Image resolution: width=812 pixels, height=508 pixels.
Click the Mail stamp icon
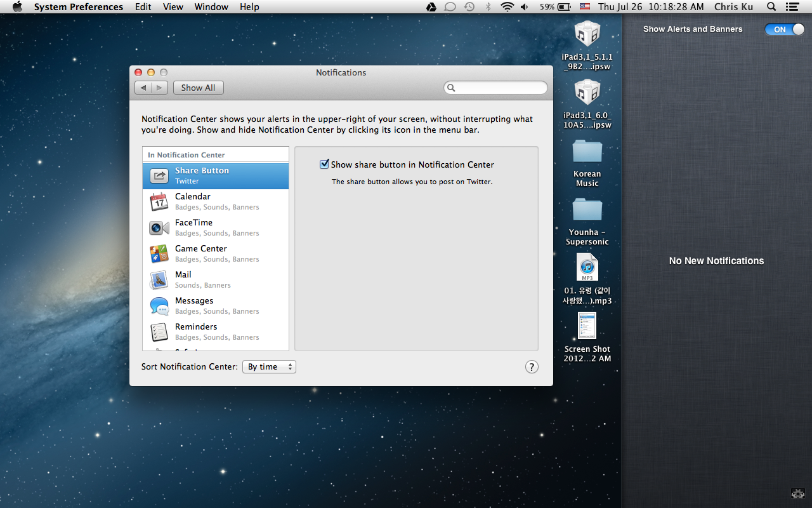pos(159,280)
